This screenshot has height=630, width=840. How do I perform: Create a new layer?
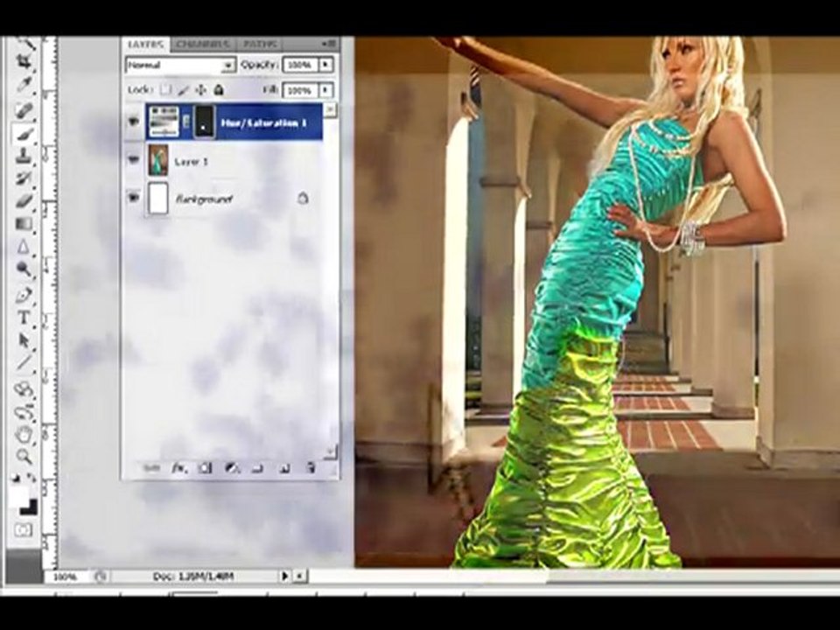click(x=283, y=469)
